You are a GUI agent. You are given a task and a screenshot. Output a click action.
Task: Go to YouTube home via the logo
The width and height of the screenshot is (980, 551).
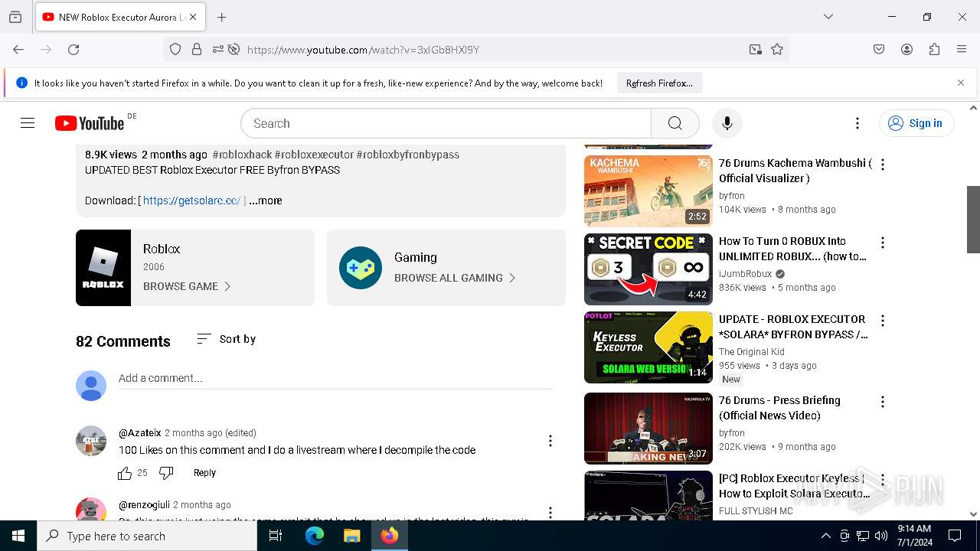[x=90, y=123]
